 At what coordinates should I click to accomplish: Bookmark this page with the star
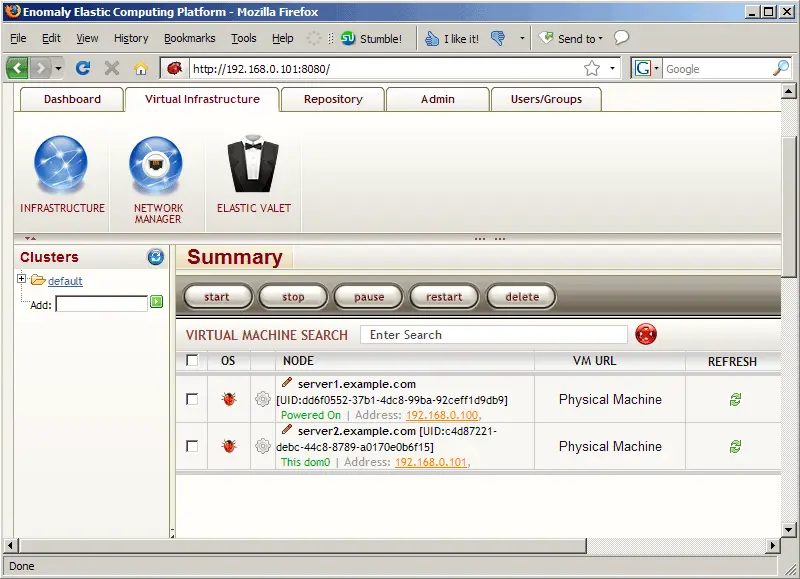[x=592, y=68]
